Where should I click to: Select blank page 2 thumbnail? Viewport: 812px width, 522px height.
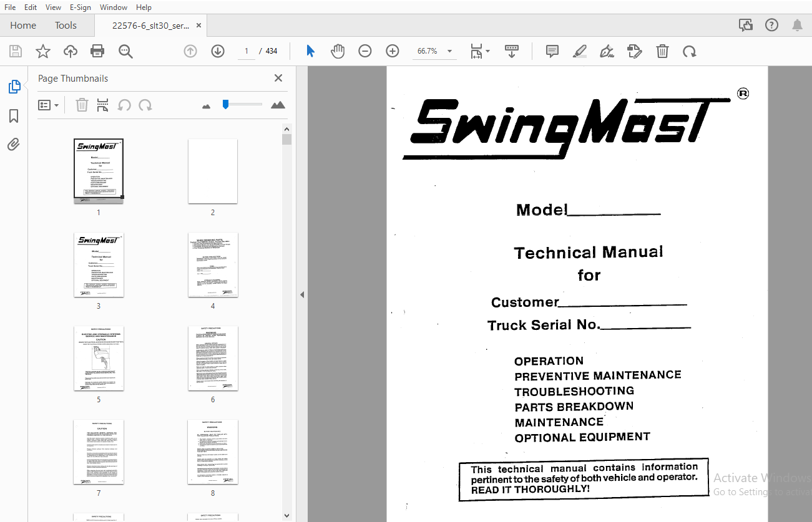click(213, 171)
